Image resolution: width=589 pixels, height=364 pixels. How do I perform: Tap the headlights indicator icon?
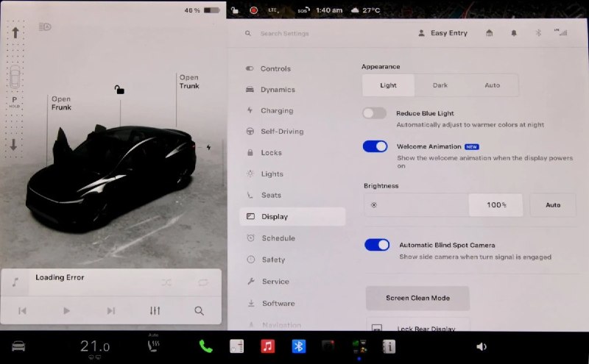tap(45, 26)
